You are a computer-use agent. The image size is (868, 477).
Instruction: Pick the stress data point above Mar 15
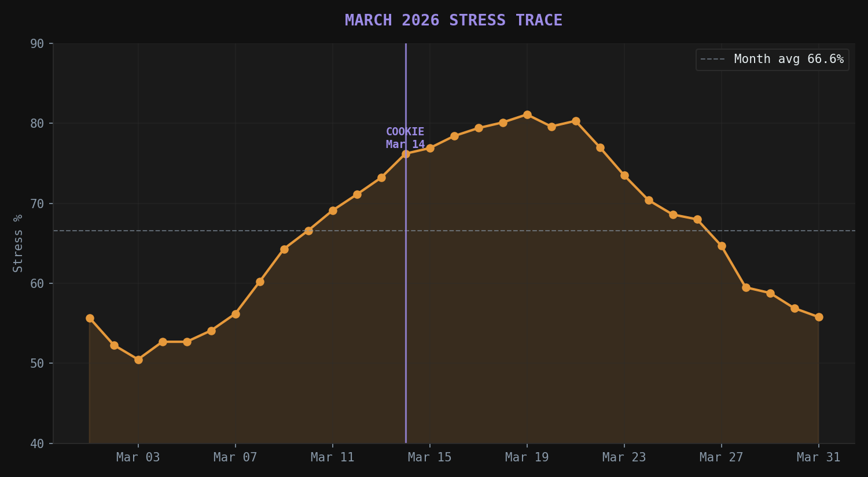430,149
